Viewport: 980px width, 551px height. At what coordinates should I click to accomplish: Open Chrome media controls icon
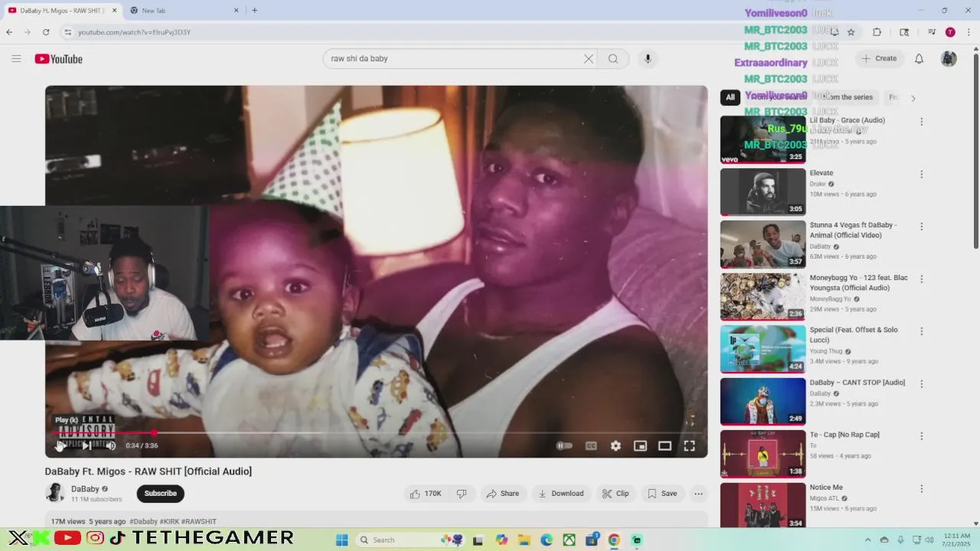932,32
